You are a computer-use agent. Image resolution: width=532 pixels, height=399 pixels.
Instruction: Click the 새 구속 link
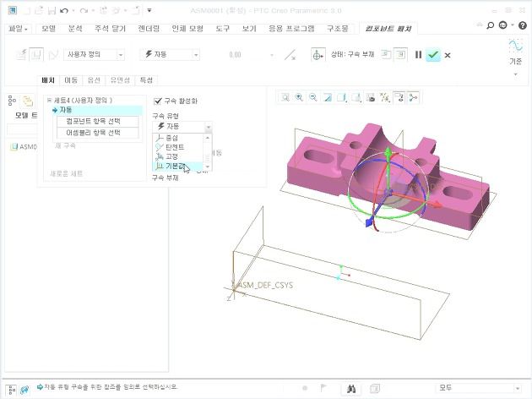point(65,145)
